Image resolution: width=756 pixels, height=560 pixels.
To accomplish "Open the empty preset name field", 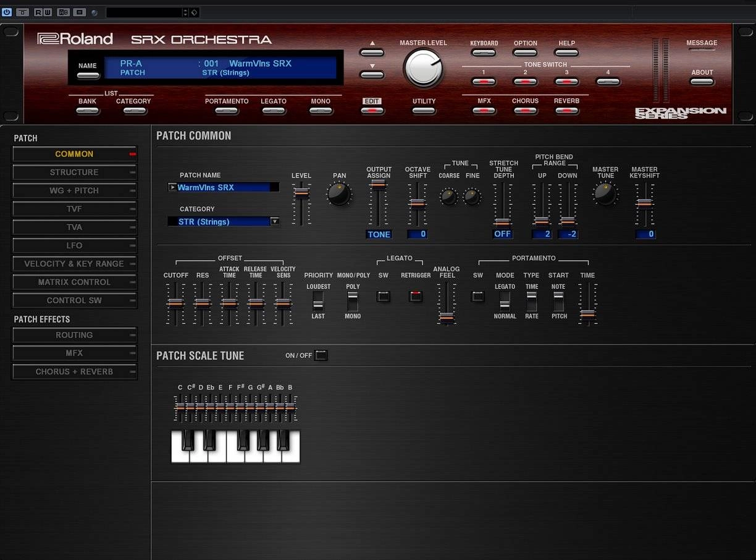I will (144, 12).
